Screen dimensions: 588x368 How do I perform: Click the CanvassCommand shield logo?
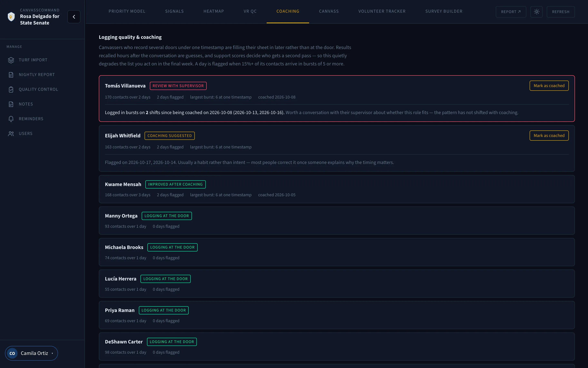[x=11, y=17]
